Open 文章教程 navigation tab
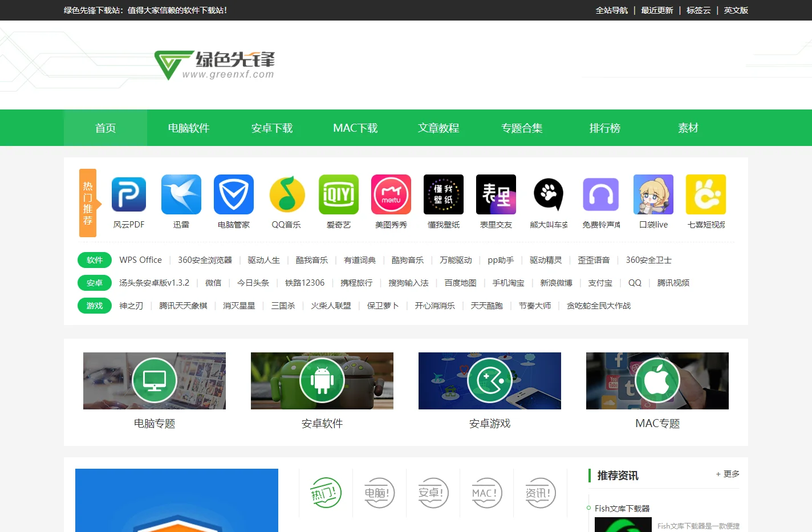Viewport: 812px width, 532px height. (x=439, y=128)
